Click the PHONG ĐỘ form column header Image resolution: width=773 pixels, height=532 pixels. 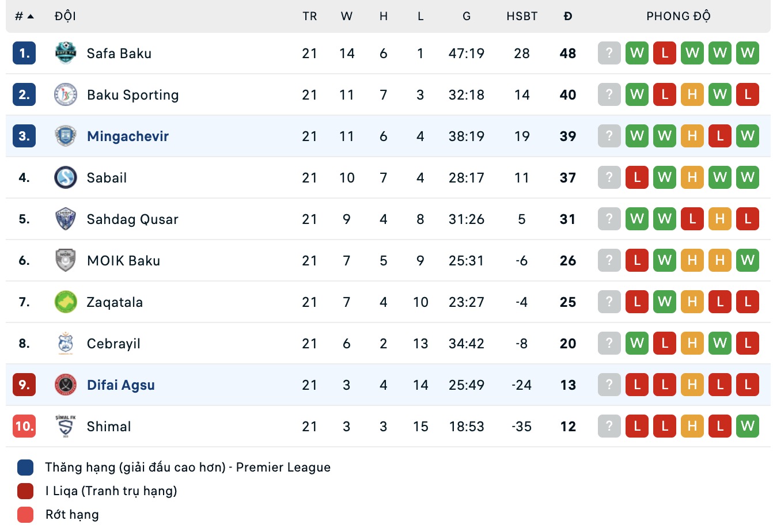pos(678,16)
